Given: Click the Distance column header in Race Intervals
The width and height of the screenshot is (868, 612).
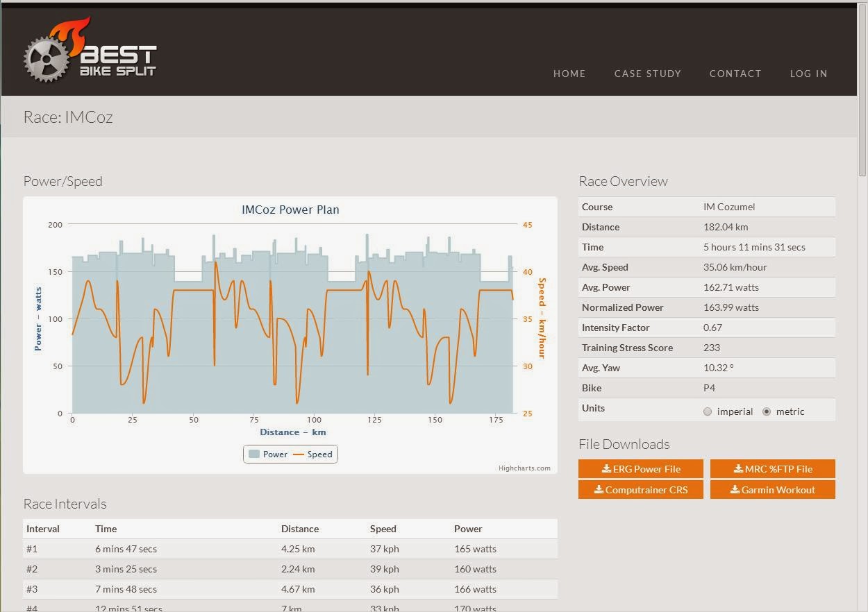Looking at the screenshot, I should click(300, 529).
